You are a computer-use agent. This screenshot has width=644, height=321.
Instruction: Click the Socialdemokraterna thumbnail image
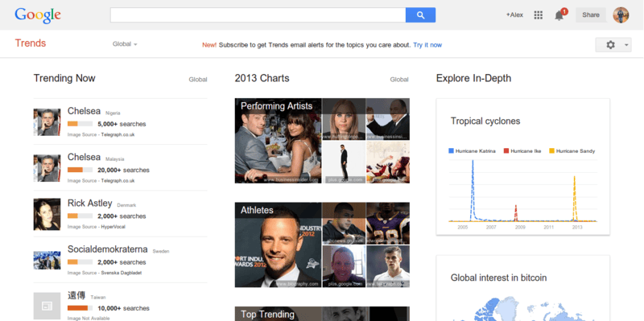[47, 260]
